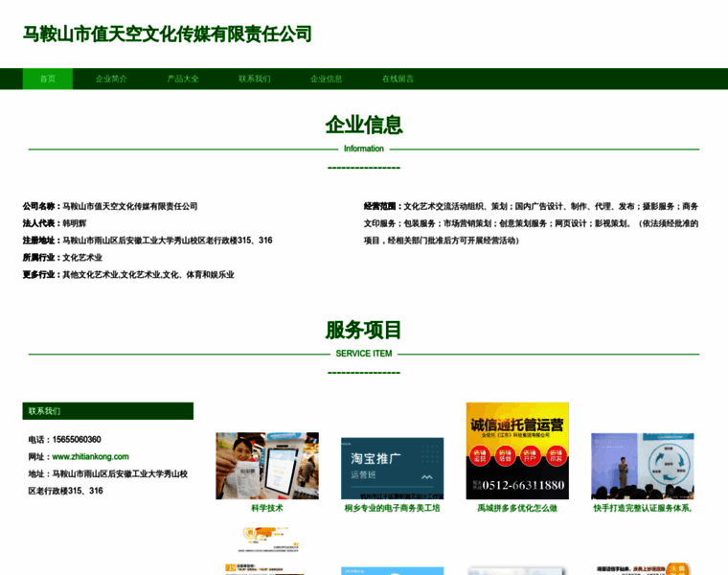This screenshot has width=728, height=575.
Task: View the 诚信通托管运营 yellow banner thumbnail
Action: click(x=517, y=450)
